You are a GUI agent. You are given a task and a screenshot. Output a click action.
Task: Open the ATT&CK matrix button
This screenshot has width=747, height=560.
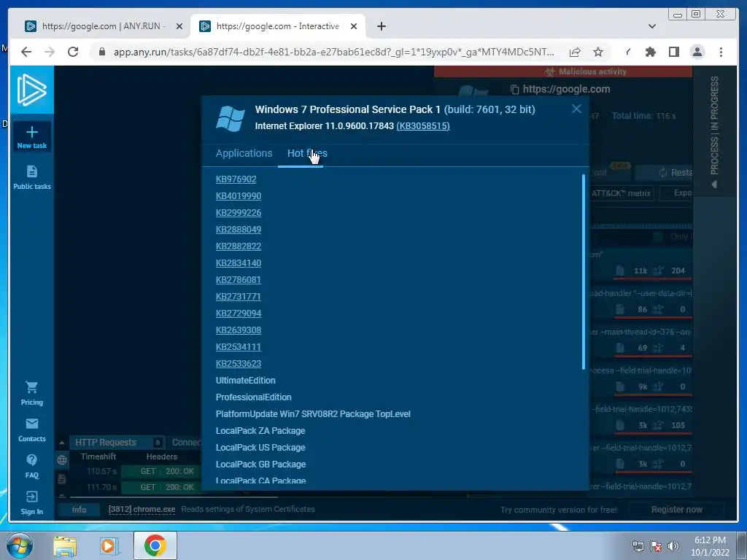[621, 193]
